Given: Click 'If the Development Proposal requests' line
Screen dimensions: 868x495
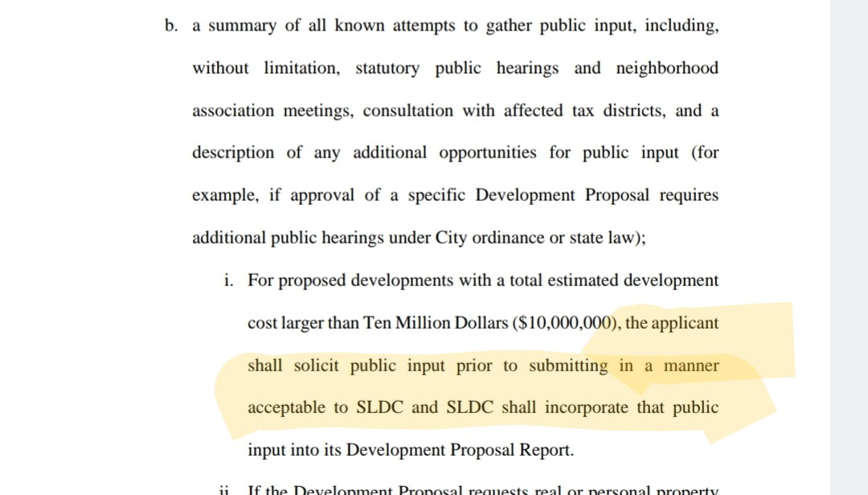Looking at the screenshot, I should coord(483,490).
